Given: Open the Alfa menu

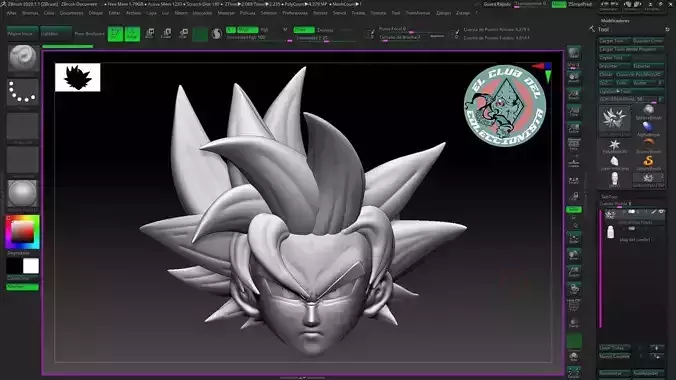Looking at the screenshot, I should click(11, 13).
